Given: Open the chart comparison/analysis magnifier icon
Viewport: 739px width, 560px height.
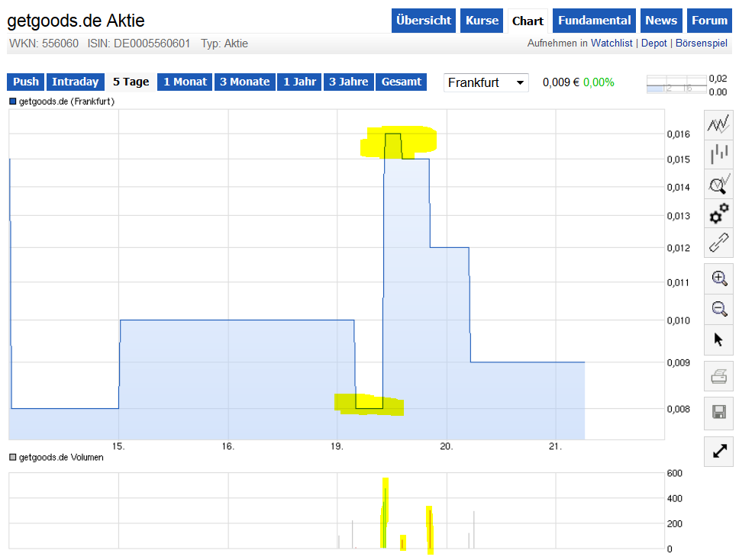Looking at the screenshot, I should pyautogui.click(x=718, y=184).
